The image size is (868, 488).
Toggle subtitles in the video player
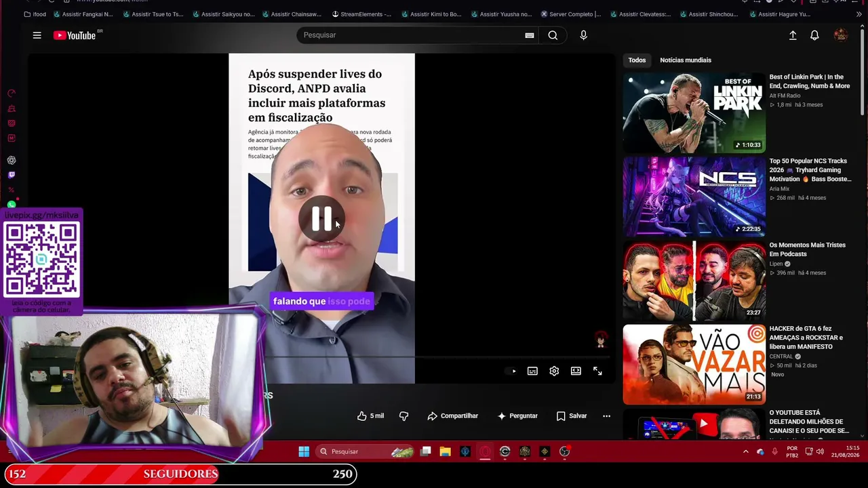pos(532,371)
